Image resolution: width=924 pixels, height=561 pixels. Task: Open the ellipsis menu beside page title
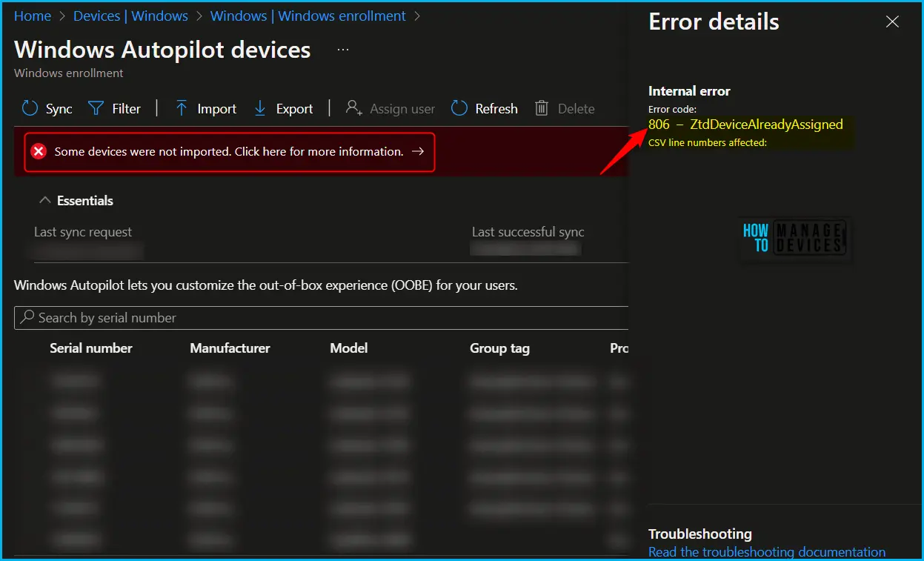(x=342, y=50)
